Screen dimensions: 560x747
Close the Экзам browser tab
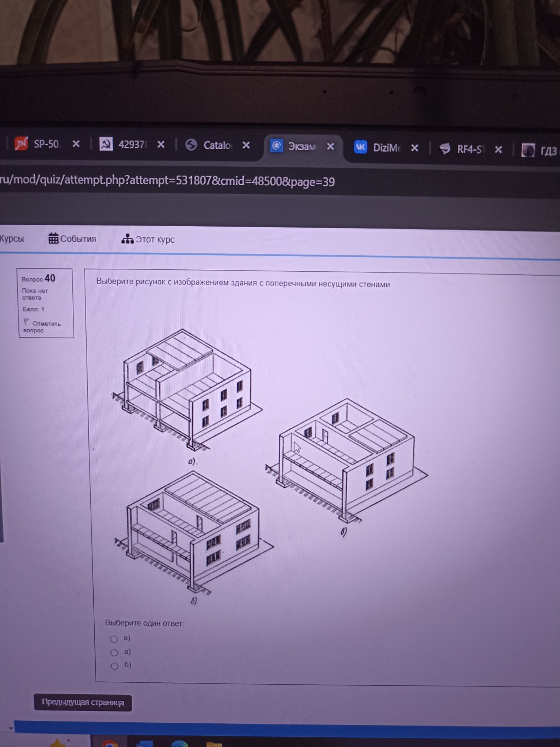331,146
